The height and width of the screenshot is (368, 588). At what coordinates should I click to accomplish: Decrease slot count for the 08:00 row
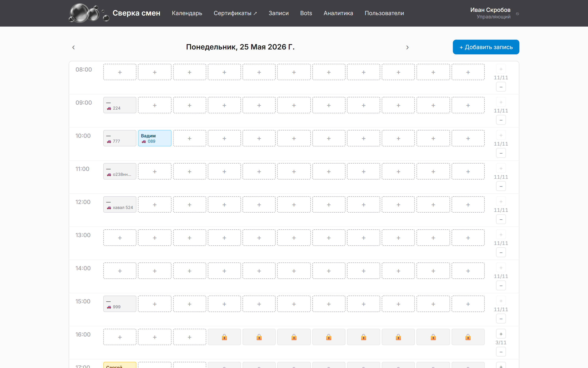point(501,87)
